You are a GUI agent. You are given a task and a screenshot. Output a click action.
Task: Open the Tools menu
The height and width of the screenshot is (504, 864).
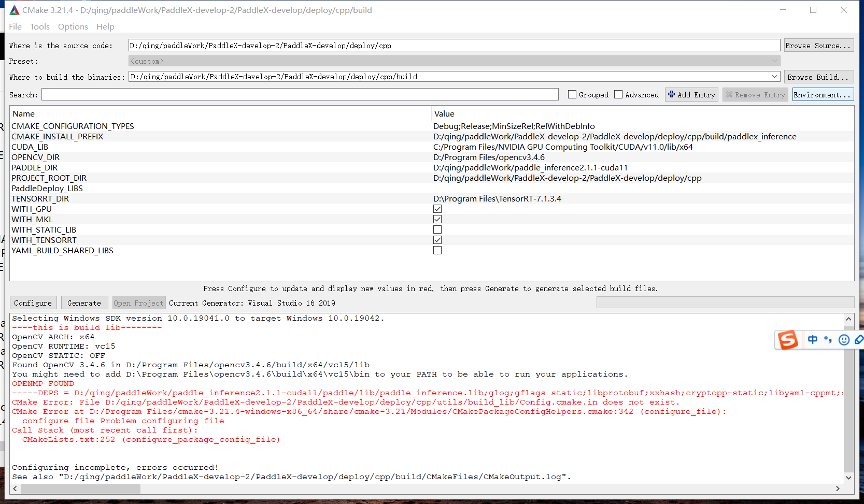(x=40, y=26)
